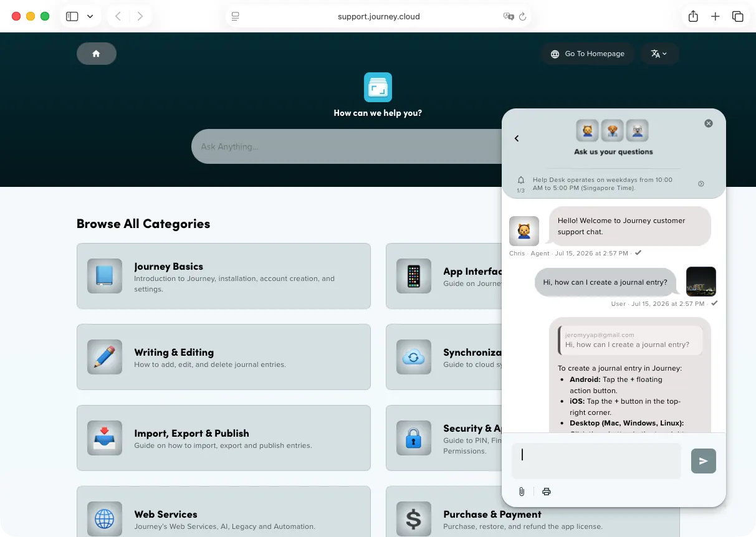This screenshot has height=537, width=756.
Task: Click the second agent avatar in chat header
Action: 612,131
